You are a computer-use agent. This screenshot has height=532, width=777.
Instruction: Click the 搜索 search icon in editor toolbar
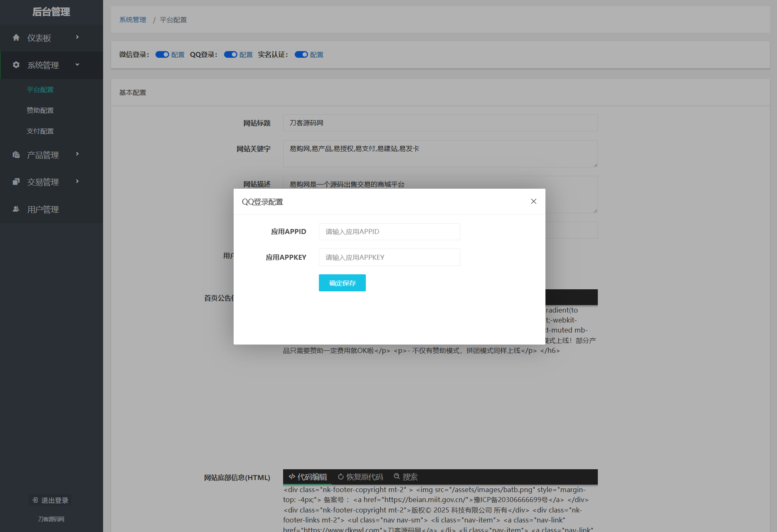coord(397,477)
